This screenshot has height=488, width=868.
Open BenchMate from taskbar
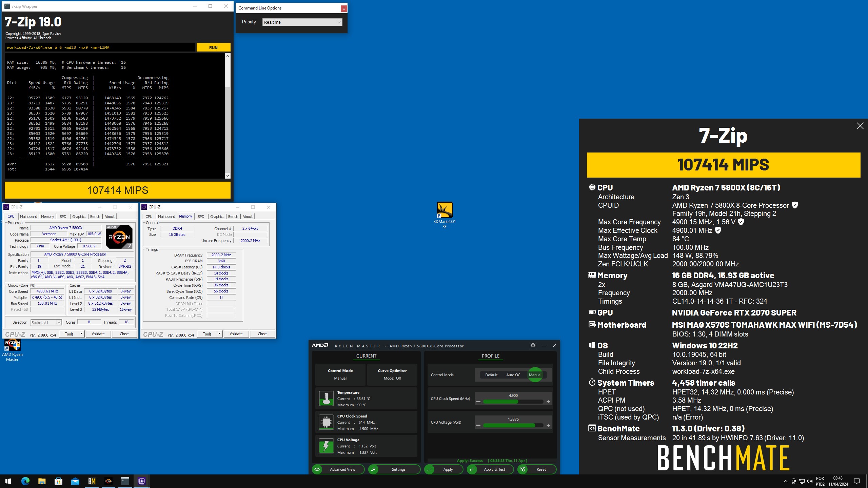(92, 481)
